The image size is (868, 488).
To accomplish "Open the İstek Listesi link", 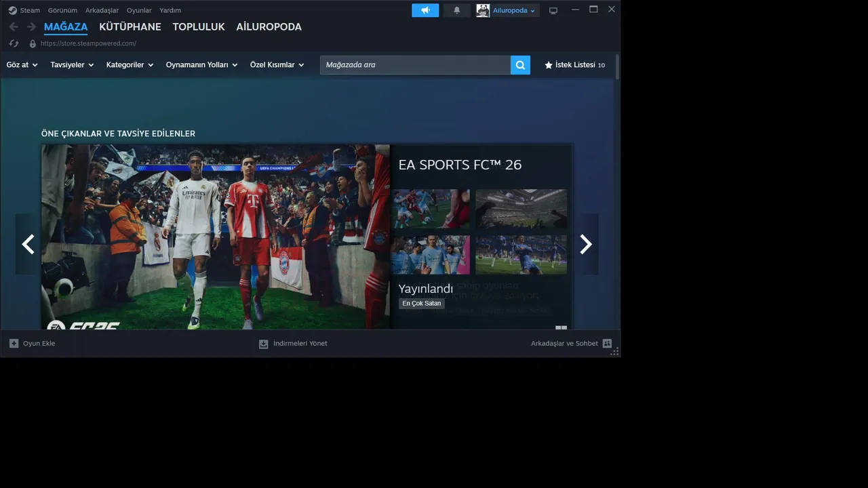I will 575,65.
